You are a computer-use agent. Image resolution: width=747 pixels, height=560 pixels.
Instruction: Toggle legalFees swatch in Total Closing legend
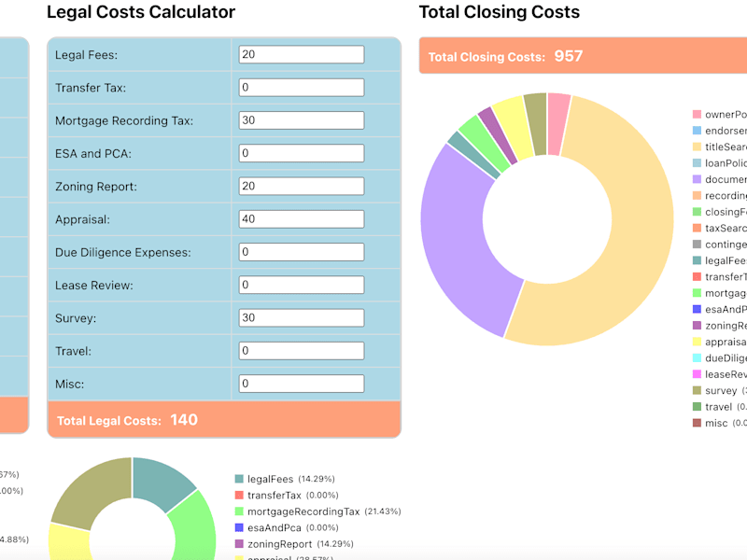pyautogui.click(x=697, y=260)
